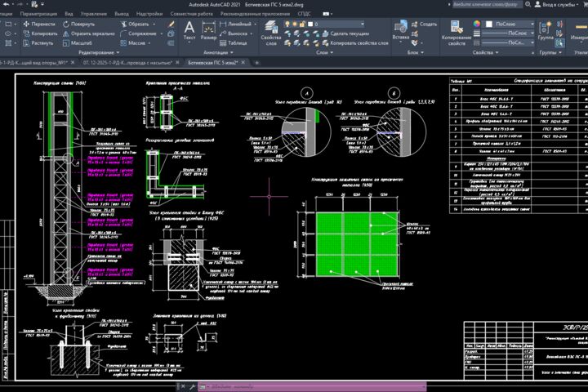Toggle the layer on/off lightbulb icon
The height and width of the screenshot is (392, 588).
287,24
